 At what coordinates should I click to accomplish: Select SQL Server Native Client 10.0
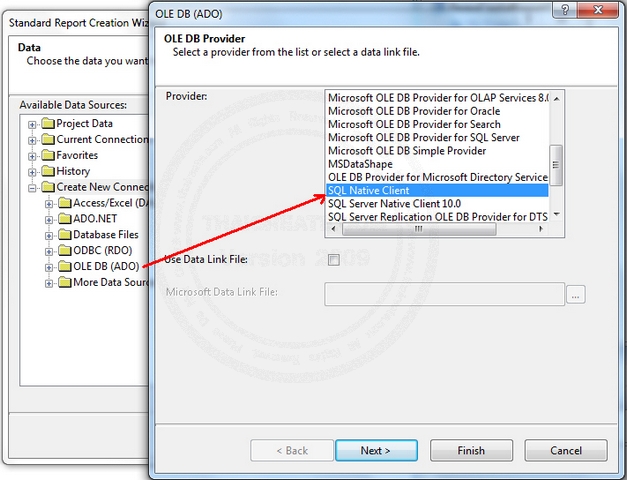pos(437,204)
